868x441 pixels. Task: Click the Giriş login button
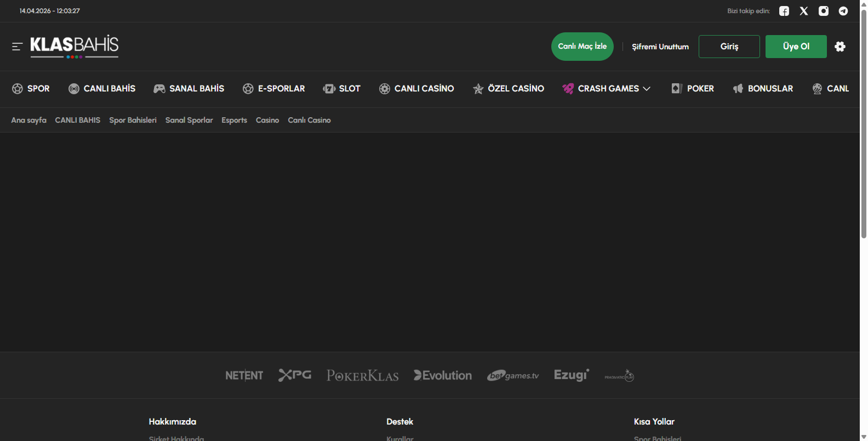(x=729, y=47)
